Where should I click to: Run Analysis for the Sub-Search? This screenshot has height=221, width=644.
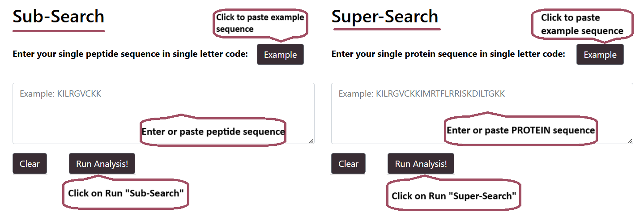click(102, 164)
